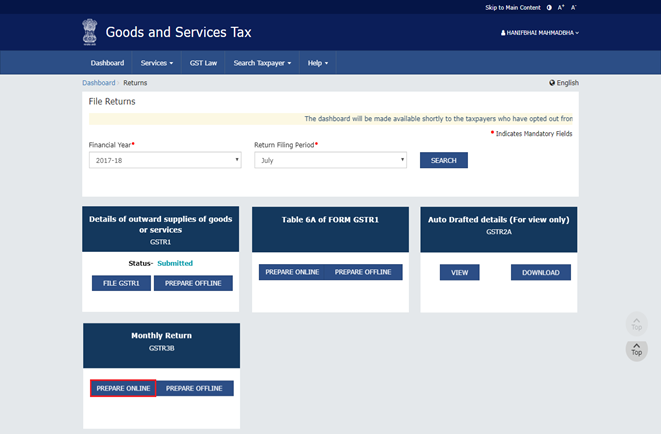This screenshot has height=434, width=661.
Task: Click the VIEW button for GSTR2A
Action: point(459,272)
